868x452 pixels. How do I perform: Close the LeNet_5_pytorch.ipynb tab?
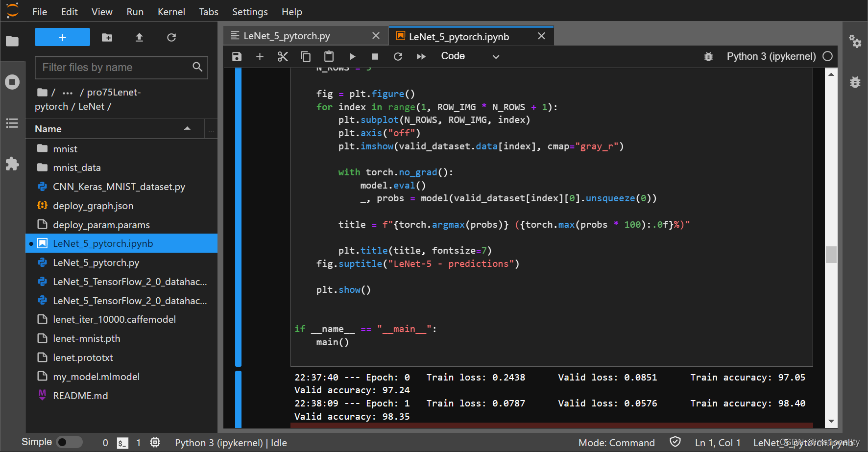coord(541,36)
